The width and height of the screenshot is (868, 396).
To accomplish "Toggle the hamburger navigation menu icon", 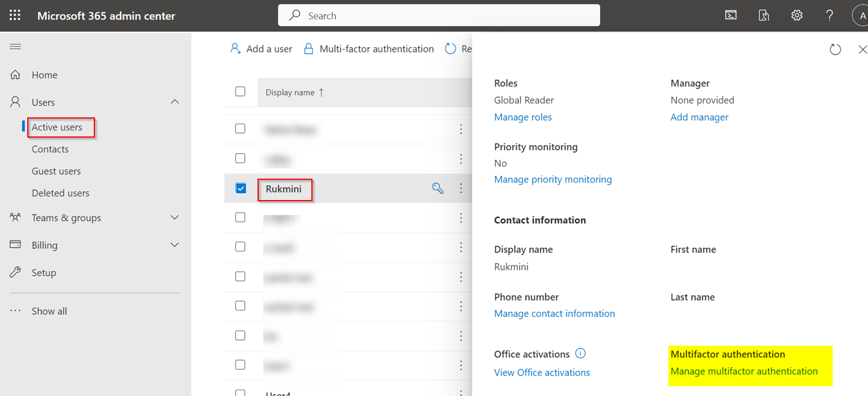I will pos(15,46).
